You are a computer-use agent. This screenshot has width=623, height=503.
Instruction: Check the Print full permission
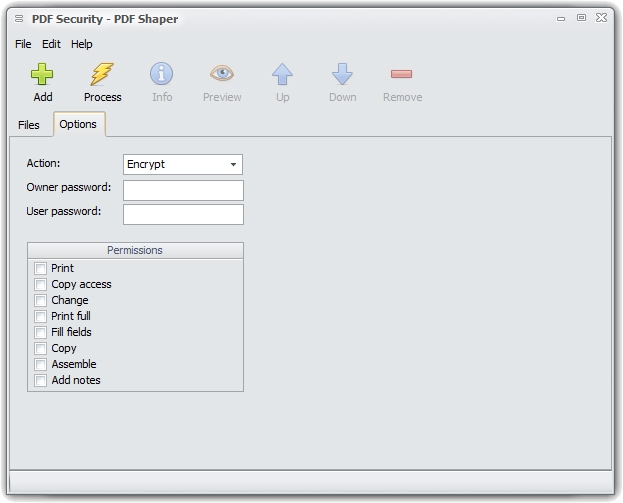click(40, 316)
